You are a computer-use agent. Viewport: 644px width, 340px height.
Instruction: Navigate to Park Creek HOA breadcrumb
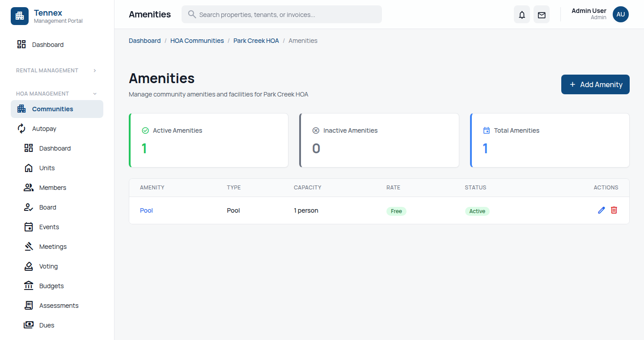click(x=256, y=41)
